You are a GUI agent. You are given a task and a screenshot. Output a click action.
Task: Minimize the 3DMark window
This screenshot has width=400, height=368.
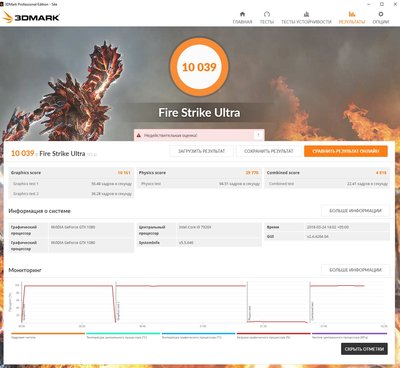pyautogui.click(x=369, y=4)
